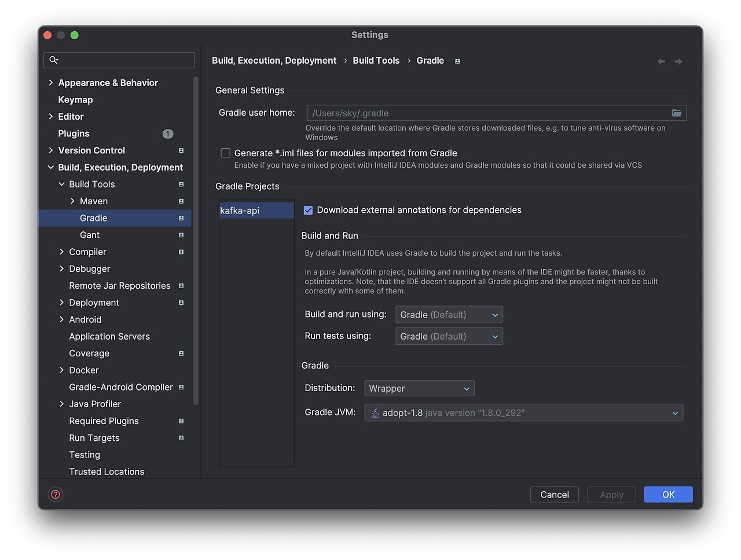Click project-level icon on Version Control row
The width and height of the screenshot is (741, 560).
coord(181,150)
